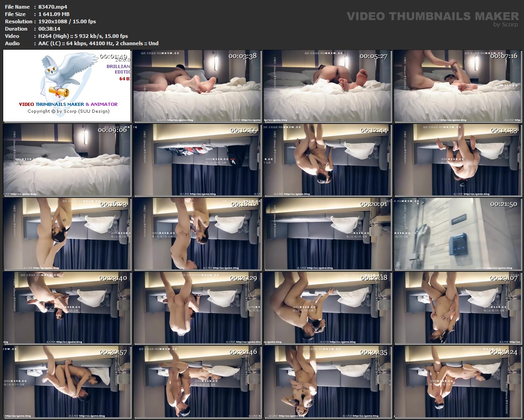Viewport: 524px width, 420px height.
Task: Select the thumbnail stamped 00:10:55
Action: [x=197, y=160]
